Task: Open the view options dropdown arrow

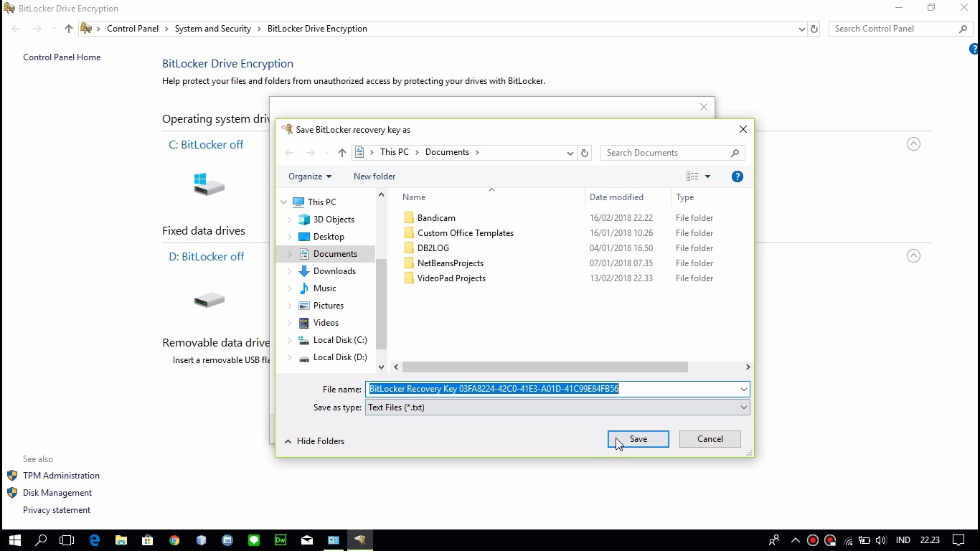Action: (x=707, y=176)
